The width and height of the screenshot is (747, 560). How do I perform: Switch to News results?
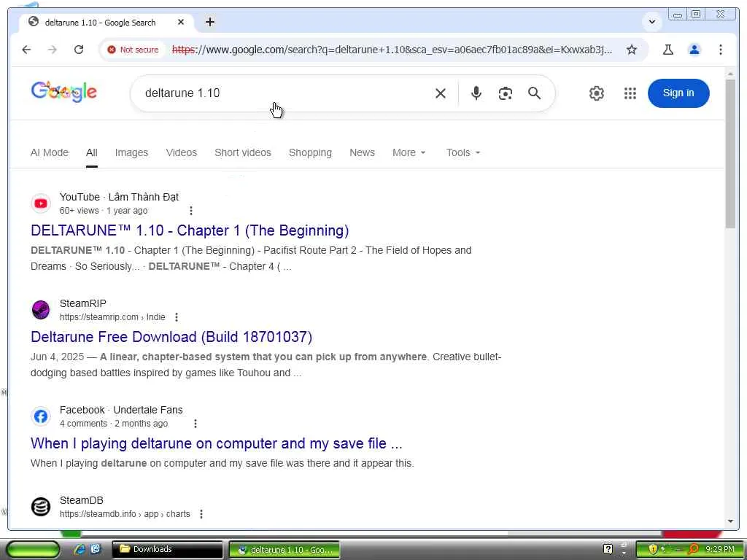pyautogui.click(x=362, y=152)
